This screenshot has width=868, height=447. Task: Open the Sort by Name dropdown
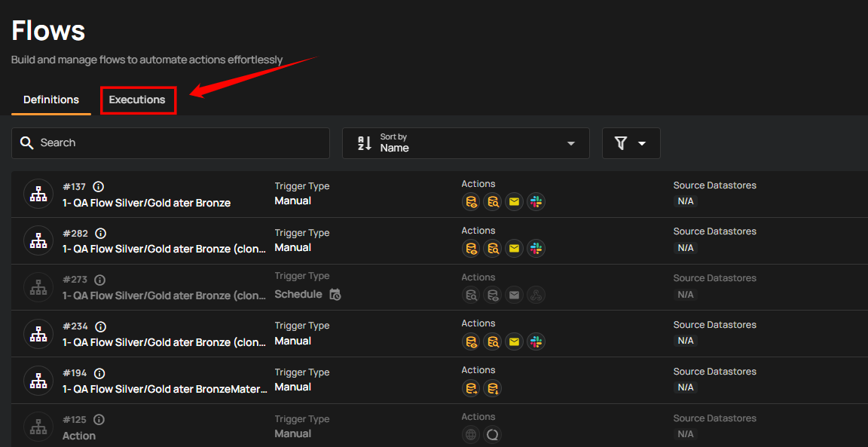point(466,143)
